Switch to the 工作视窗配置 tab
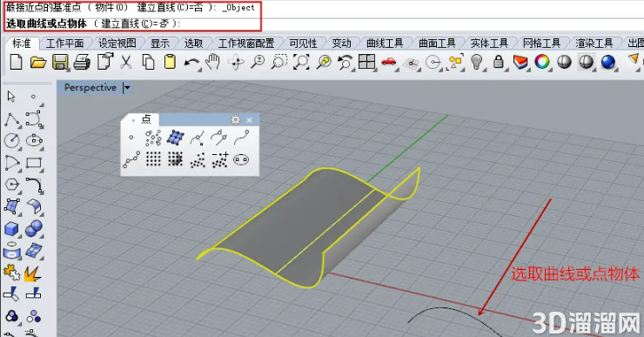This screenshot has height=337, width=644. (x=246, y=44)
